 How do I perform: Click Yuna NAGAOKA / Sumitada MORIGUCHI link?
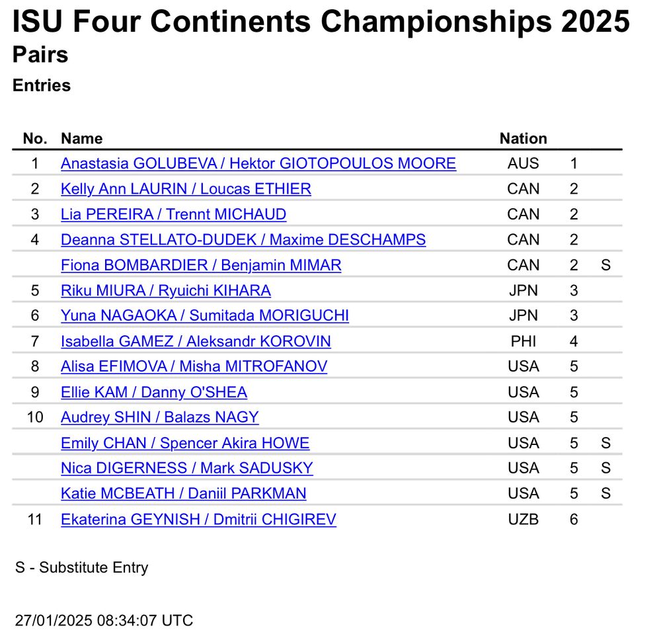(205, 315)
